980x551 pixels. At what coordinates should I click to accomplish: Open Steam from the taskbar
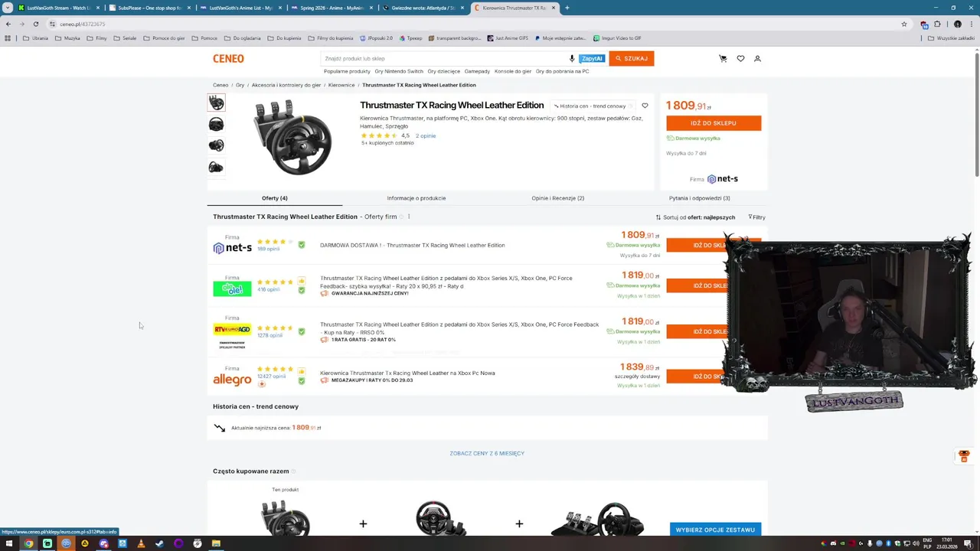(x=159, y=543)
